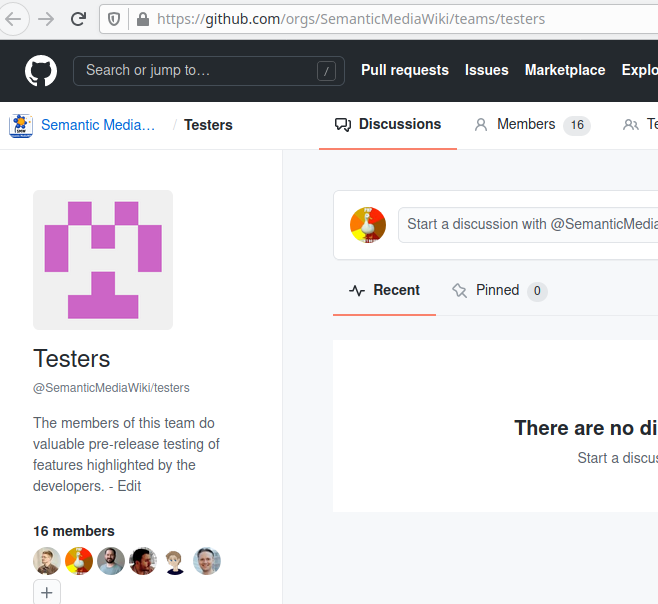Click the plus button to add member
The image size is (658, 604).
[47, 592]
